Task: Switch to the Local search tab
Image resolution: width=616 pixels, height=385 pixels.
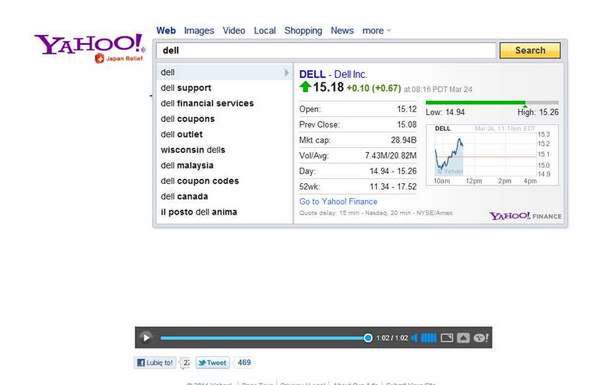Action: tap(265, 31)
